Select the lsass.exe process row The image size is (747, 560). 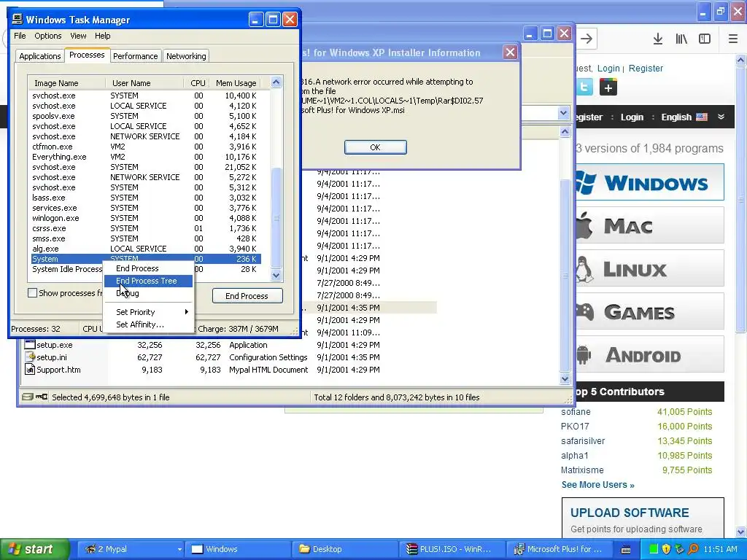point(146,198)
